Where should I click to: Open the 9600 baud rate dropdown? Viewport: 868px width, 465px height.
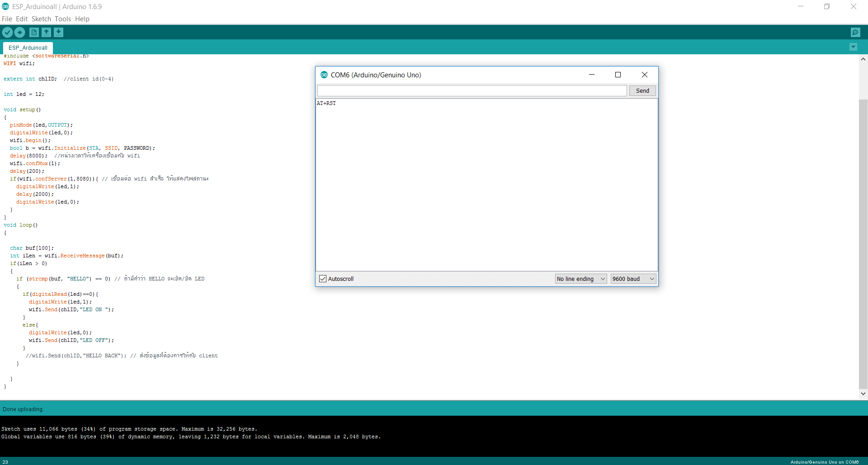633,279
